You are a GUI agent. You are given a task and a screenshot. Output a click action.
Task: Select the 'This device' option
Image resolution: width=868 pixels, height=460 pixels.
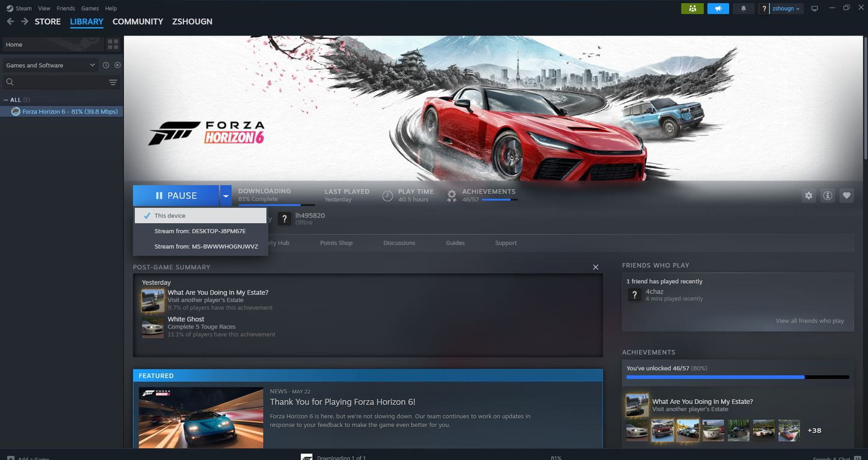(x=201, y=215)
